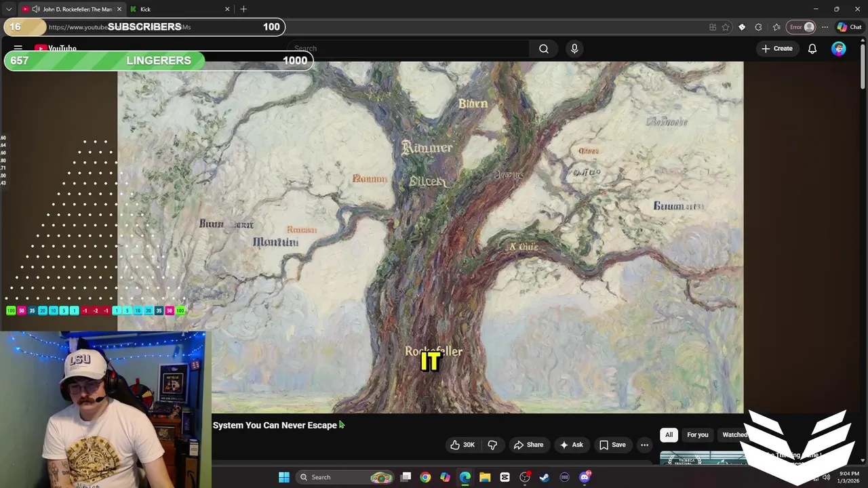Open browser extensions puzzle icon
The width and height of the screenshot is (868, 488).
[x=758, y=27]
